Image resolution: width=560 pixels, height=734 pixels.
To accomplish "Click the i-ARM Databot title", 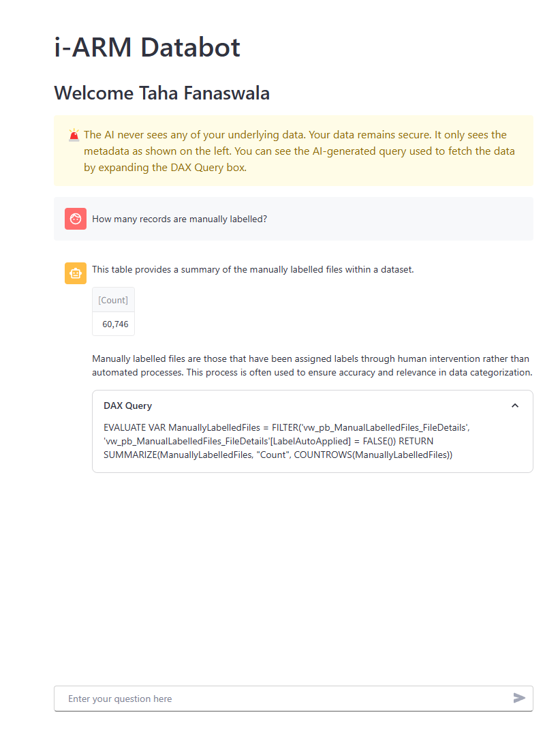I will pos(147,47).
